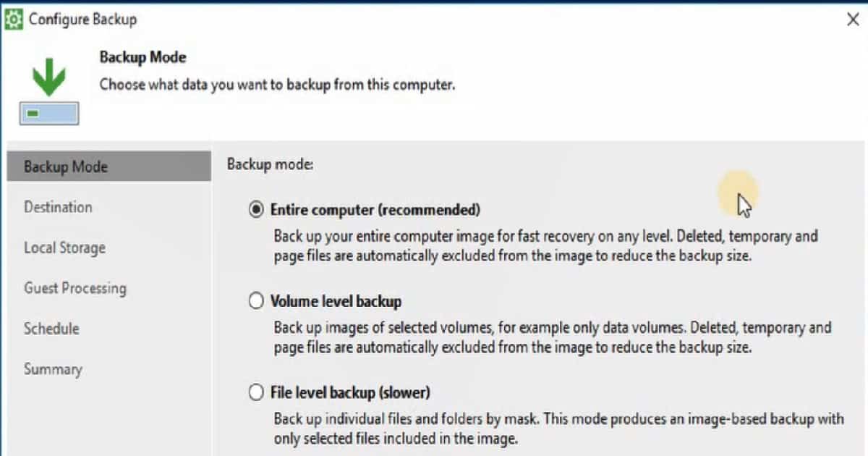Click the Configure Backup window title text
Screen dimensions: 868x456
(x=82, y=20)
